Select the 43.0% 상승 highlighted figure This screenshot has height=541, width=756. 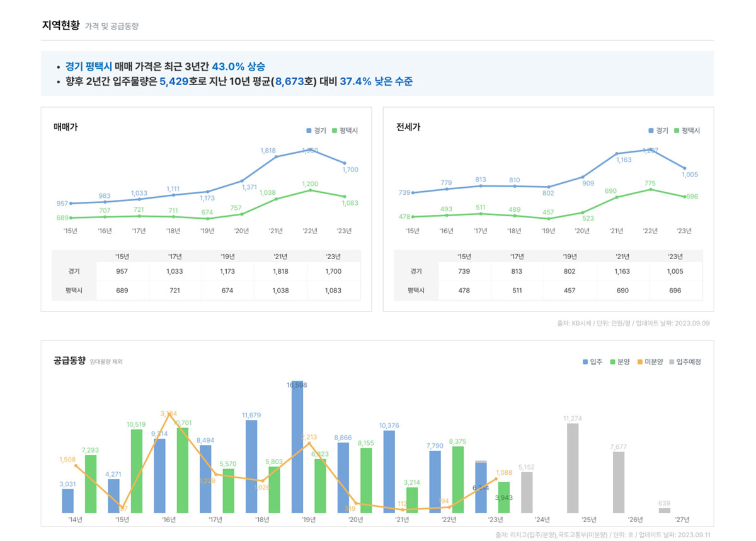pyautogui.click(x=238, y=66)
